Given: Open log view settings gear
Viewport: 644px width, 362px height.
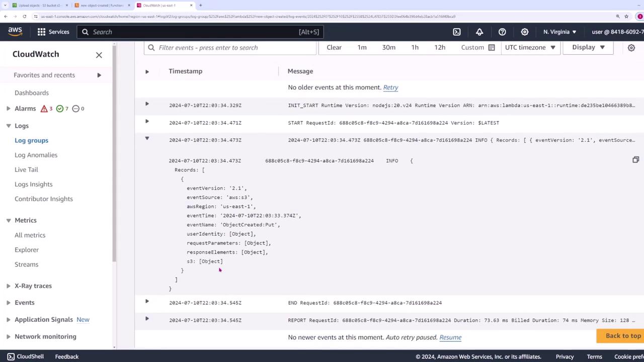Looking at the screenshot, I should (x=631, y=48).
